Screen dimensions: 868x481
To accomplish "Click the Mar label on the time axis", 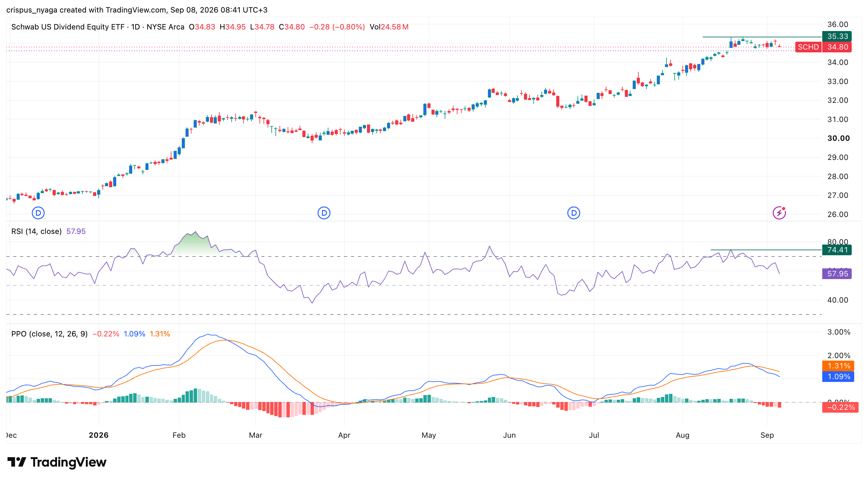I will coord(255,435).
